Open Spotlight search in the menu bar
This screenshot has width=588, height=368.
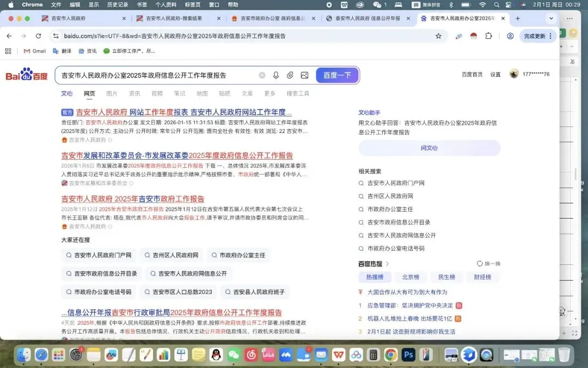point(497,5)
